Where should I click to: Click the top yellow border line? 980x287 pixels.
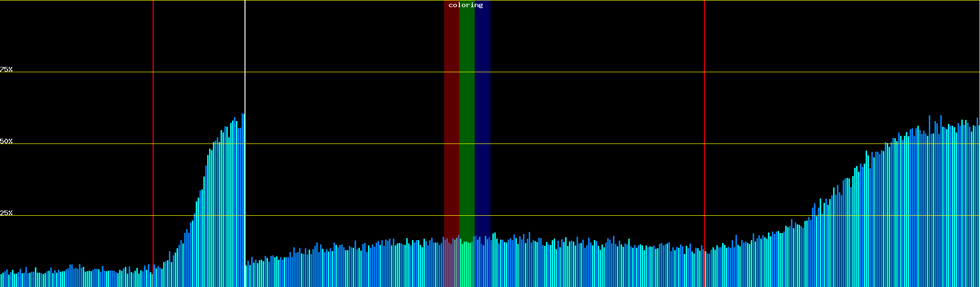tap(574, 0)
